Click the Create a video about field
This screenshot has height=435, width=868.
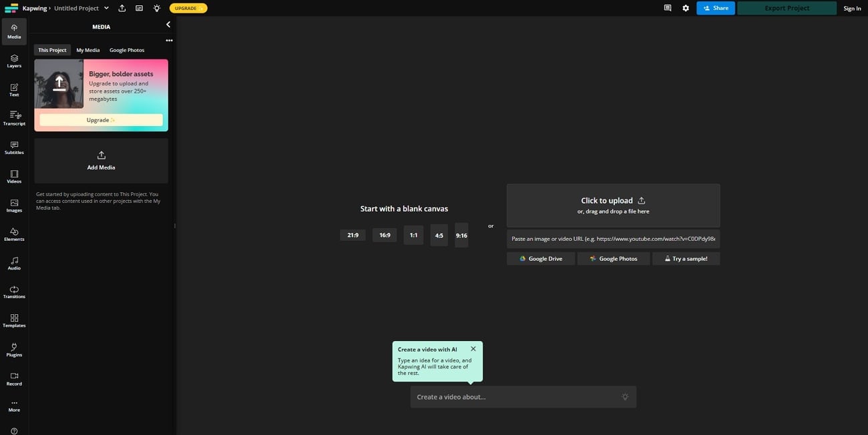click(523, 397)
